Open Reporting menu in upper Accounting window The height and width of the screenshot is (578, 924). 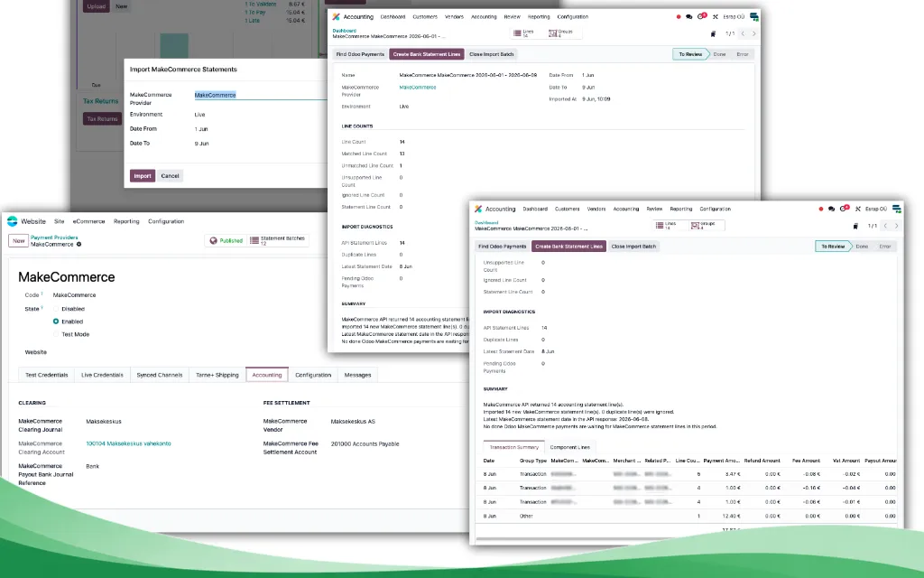(539, 17)
